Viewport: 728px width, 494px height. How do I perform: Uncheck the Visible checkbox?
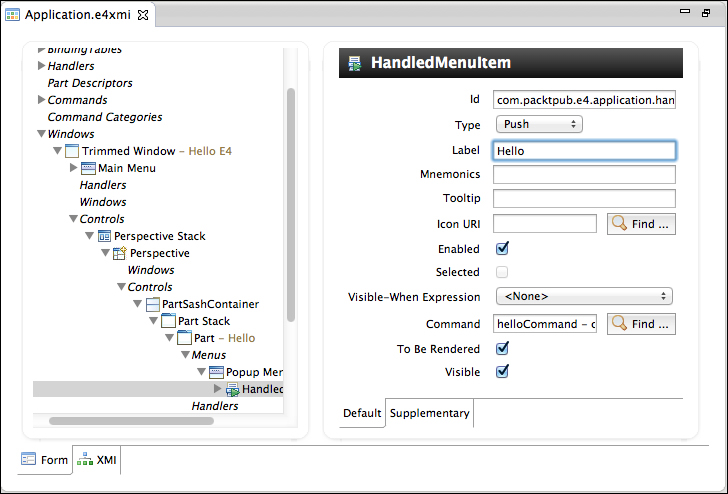tap(503, 372)
